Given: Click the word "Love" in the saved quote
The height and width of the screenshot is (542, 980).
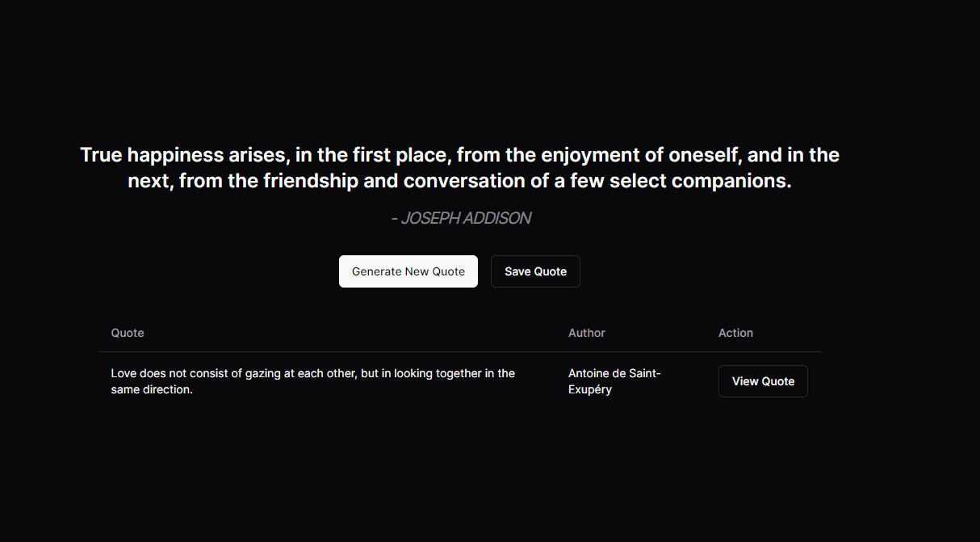Looking at the screenshot, I should (x=124, y=373).
